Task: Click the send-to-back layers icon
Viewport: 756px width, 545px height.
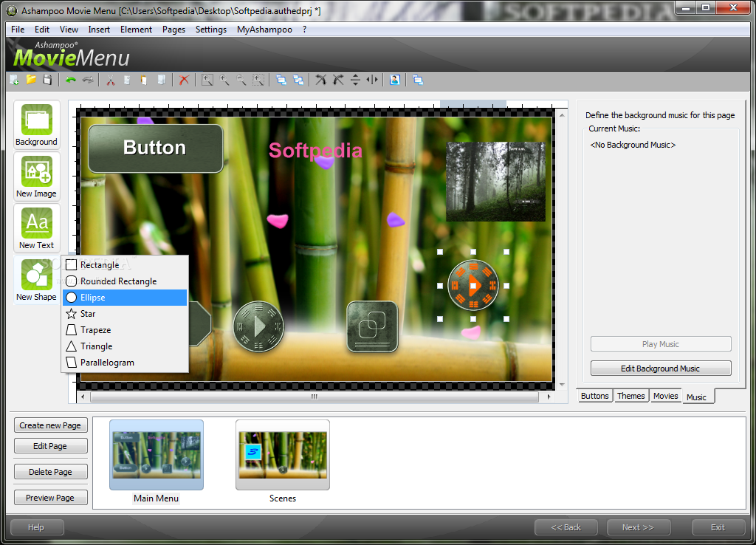Action: (x=298, y=80)
